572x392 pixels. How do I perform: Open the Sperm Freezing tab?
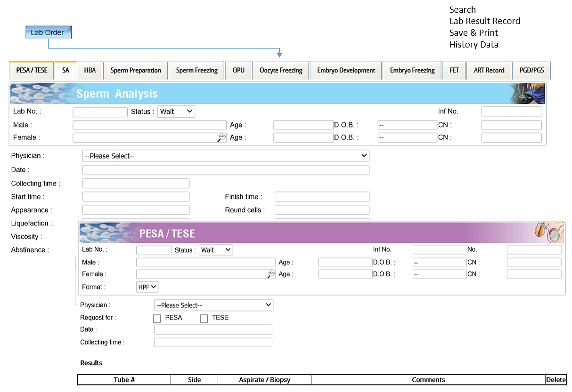tap(196, 70)
